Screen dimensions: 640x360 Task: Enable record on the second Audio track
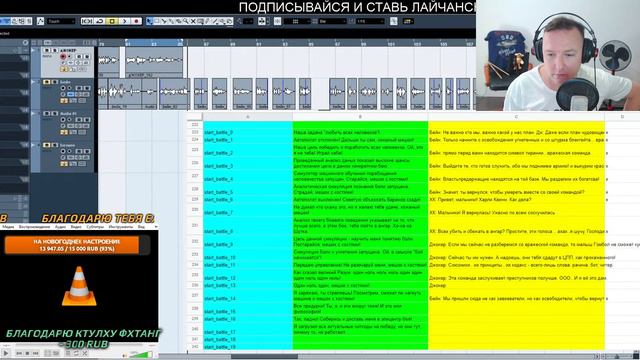pos(63,88)
